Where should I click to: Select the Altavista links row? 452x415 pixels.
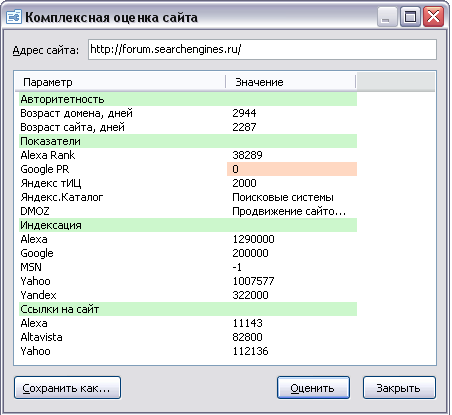[188, 337]
